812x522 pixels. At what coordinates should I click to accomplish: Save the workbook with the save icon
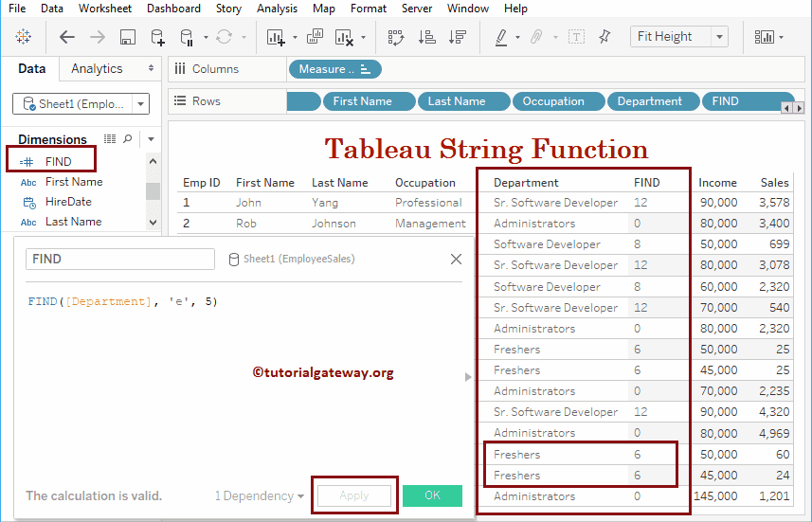127,37
